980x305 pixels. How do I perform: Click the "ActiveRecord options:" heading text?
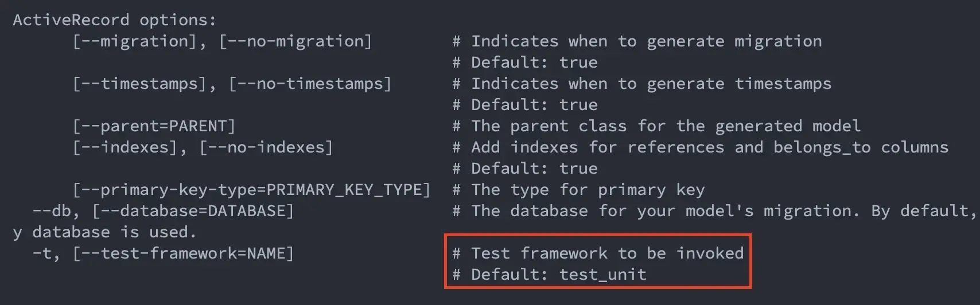[114, 20]
